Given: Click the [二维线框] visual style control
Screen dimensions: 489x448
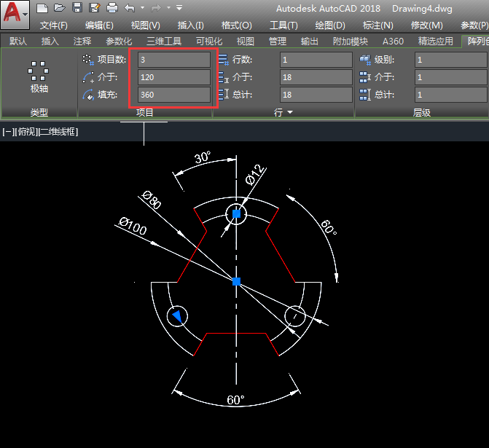Looking at the screenshot, I should (x=58, y=132).
